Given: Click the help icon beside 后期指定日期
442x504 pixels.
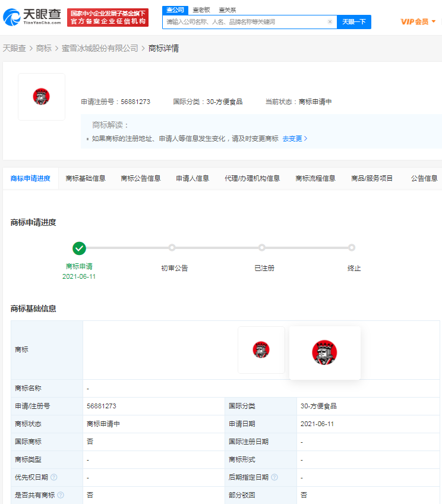Looking at the screenshot, I should pyautogui.click(x=274, y=477).
